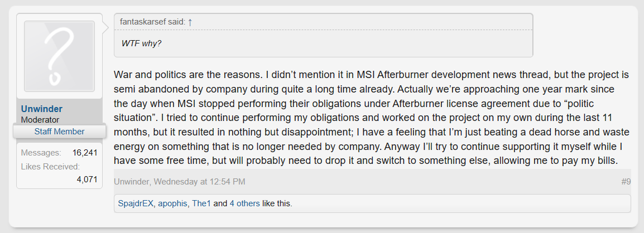Open the #9 post permalink
The image size is (644, 233).
click(626, 182)
